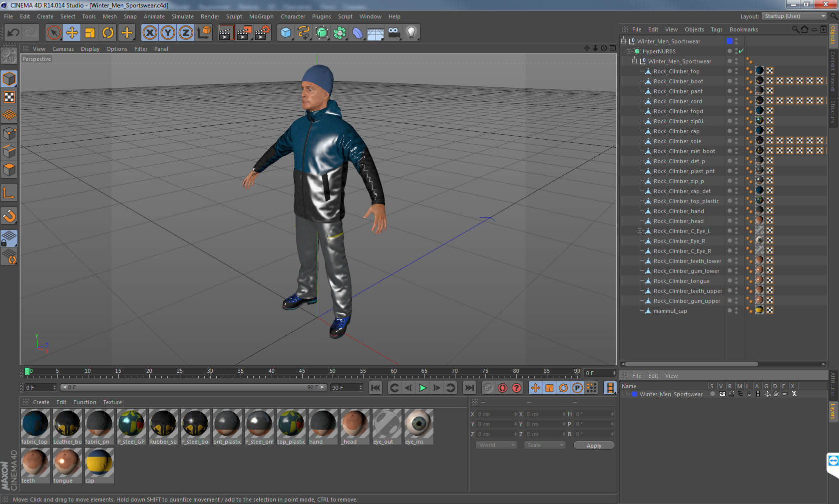Open Object Manager Tags menu

[x=717, y=29]
